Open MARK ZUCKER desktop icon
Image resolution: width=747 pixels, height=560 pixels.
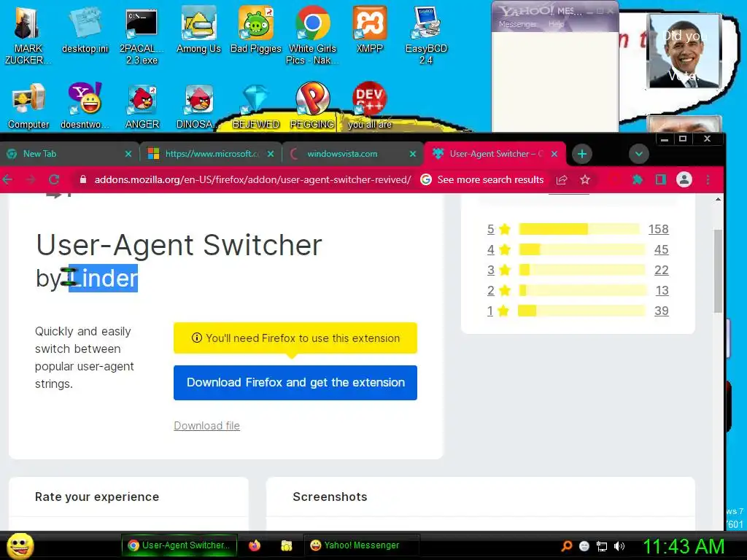tap(27, 35)
